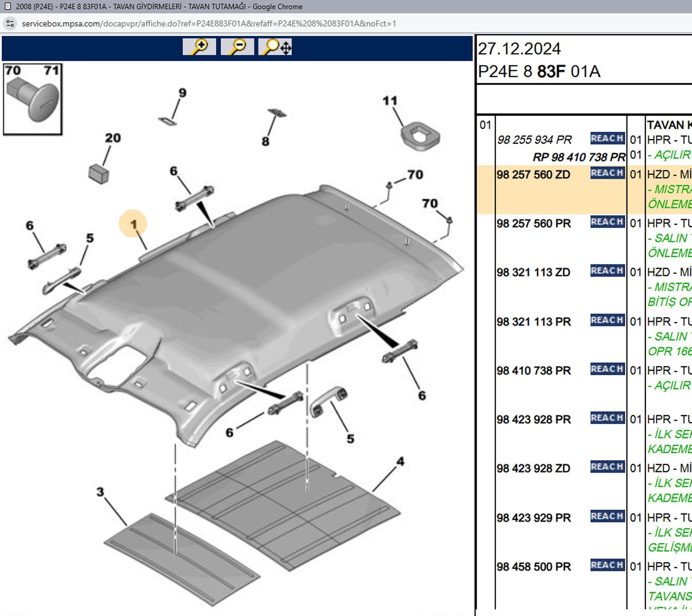Screen dimensions: 692x616
Task: Click REACH badge for 98 257 560 ZD
Action: (x=607, y=173)
